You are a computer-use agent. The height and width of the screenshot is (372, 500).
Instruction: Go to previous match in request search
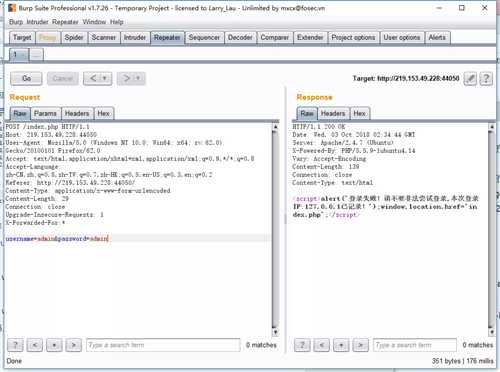pos(35,345)
